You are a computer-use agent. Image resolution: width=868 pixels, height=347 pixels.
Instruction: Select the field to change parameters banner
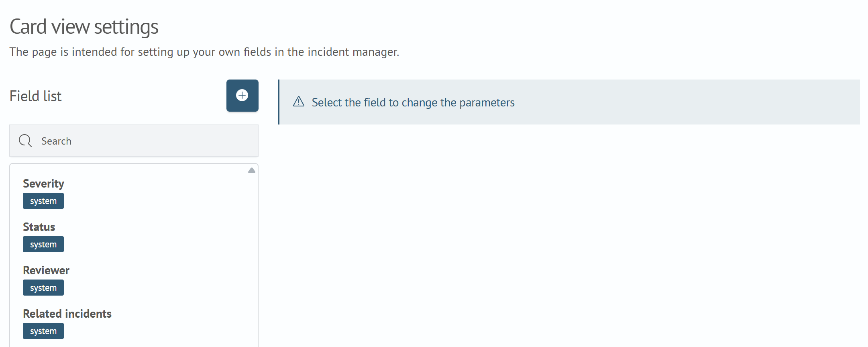[x=413, y=102]
